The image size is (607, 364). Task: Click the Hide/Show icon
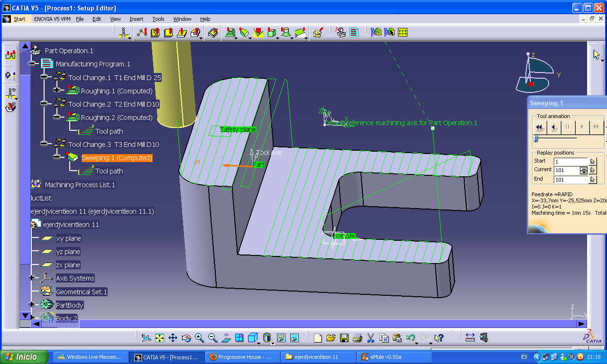point(281,338)
